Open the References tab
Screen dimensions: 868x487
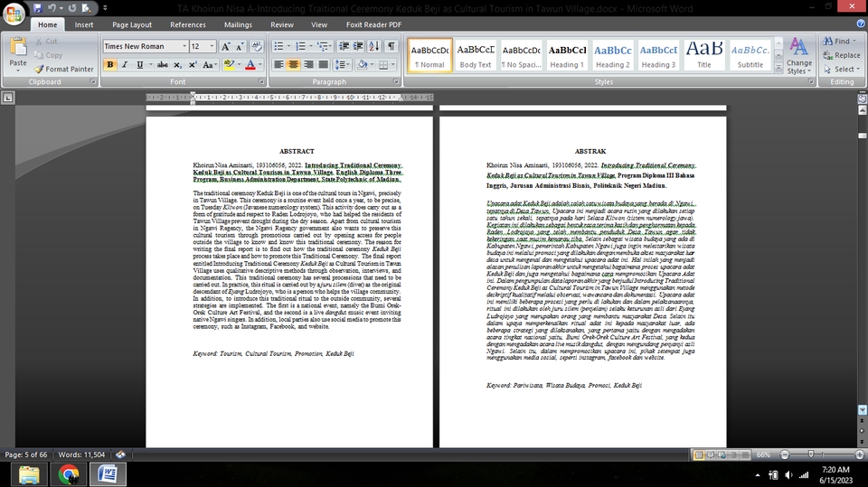(188, 25)
